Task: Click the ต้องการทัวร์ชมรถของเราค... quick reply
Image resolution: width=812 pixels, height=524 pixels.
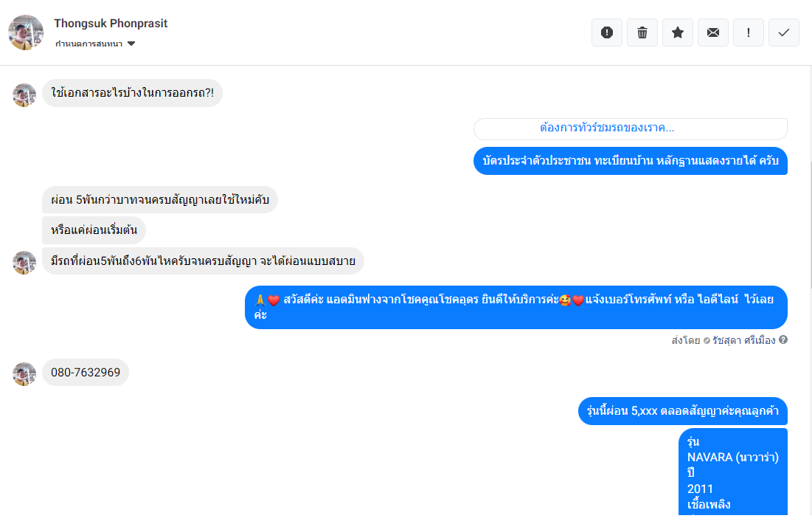Action: pyautogui.click(x=631, y=128)
